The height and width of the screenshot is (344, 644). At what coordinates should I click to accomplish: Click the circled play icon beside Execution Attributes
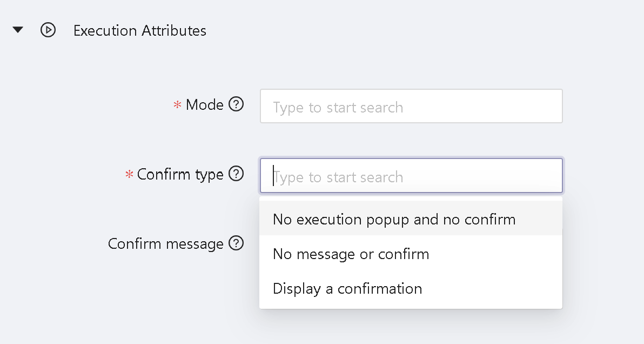pos(48,30)
